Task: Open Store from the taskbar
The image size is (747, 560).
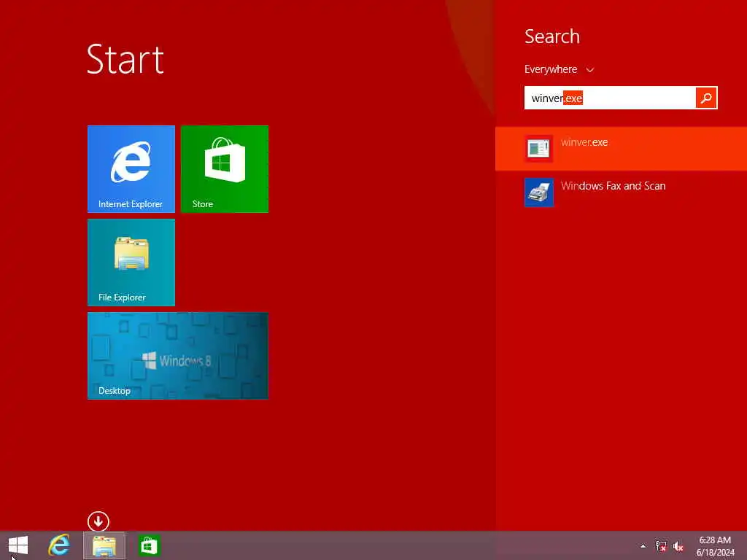Action: point(148,545)
